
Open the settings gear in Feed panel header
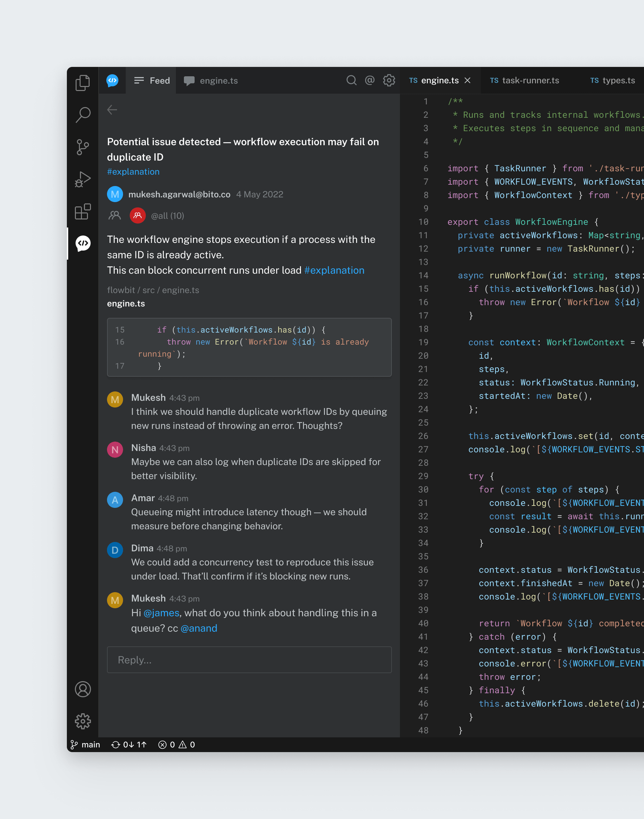tap(389, 80)
